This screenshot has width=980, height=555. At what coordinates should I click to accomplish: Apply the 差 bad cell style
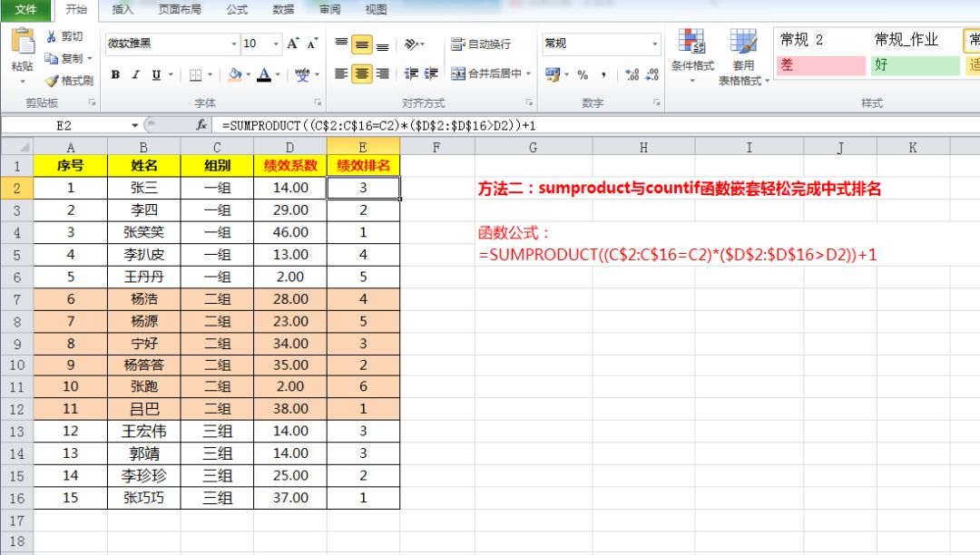point(821,65)
